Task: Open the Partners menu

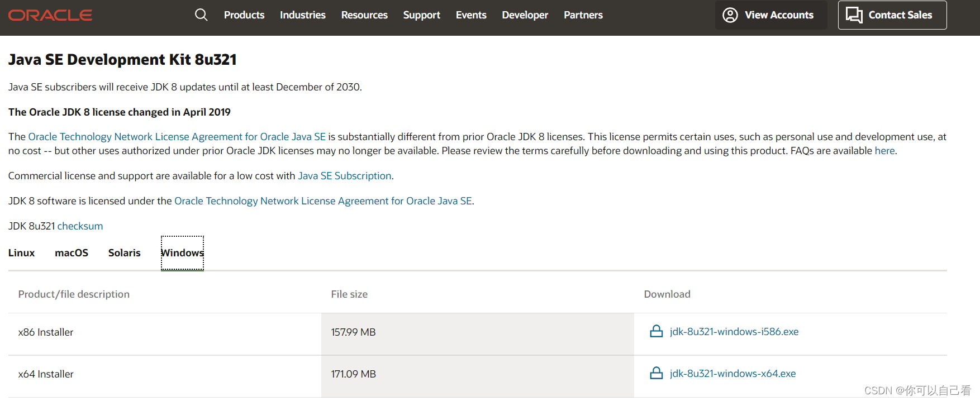Action: pos(583,15)
